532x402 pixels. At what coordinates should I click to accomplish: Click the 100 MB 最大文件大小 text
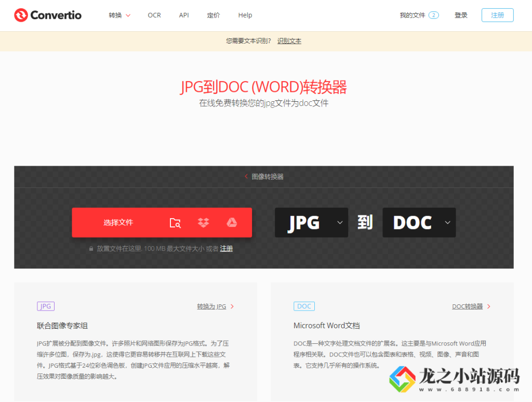point(174,248)
